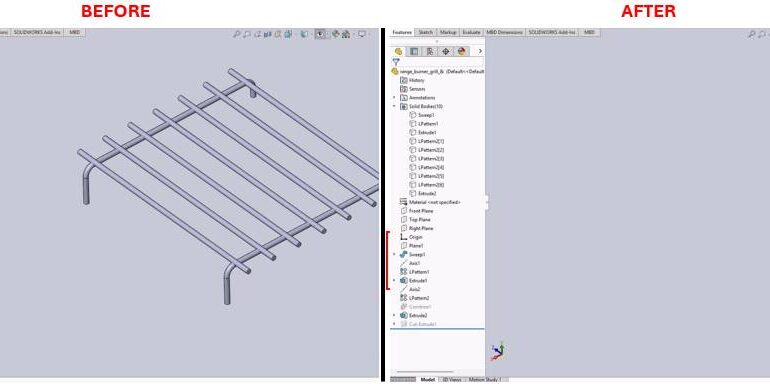Click Previous View icon in BEFORE view toolbar
The height and width of the screenshot is (384, 770).
(257, 34)
